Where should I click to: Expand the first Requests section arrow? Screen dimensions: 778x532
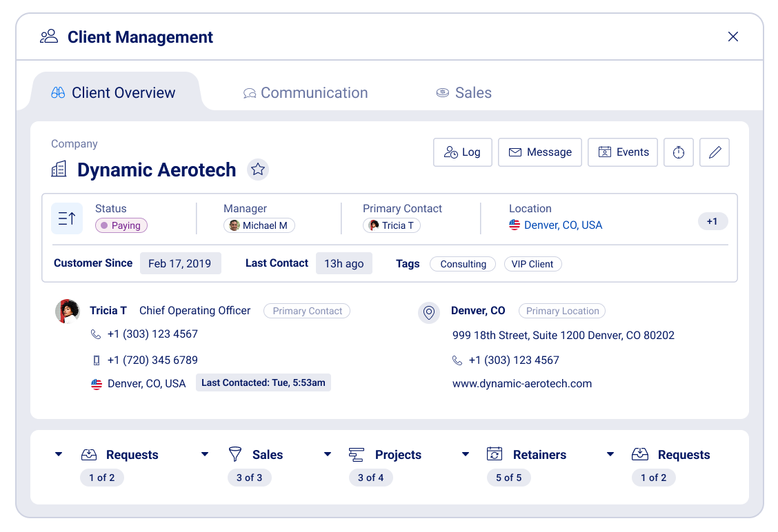coord(59,454)
